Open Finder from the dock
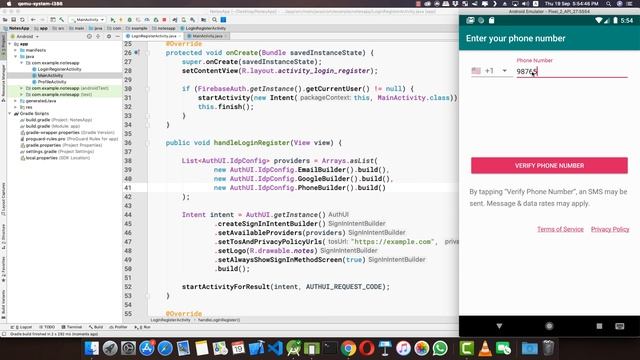 (92, 348)
